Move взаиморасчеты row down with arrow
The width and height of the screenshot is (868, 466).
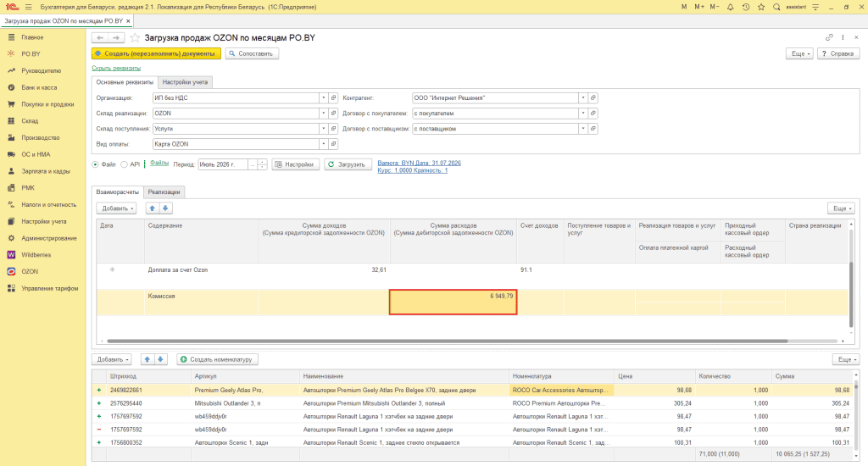click(165, 208)
